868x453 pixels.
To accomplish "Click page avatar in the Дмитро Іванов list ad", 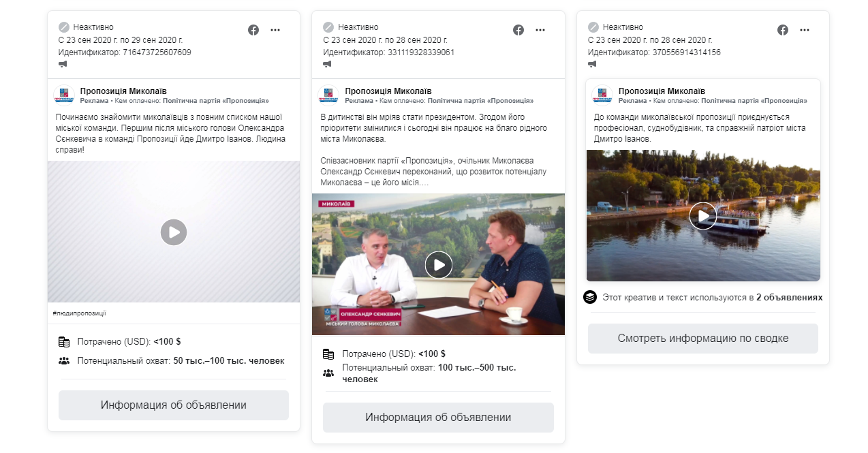I will click(x=64, y=95).
